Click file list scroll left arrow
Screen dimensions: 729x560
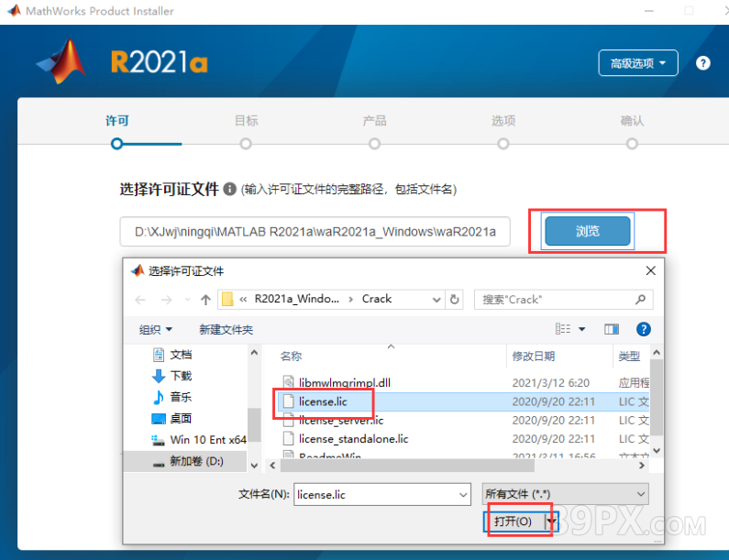[x=272, y=466]
